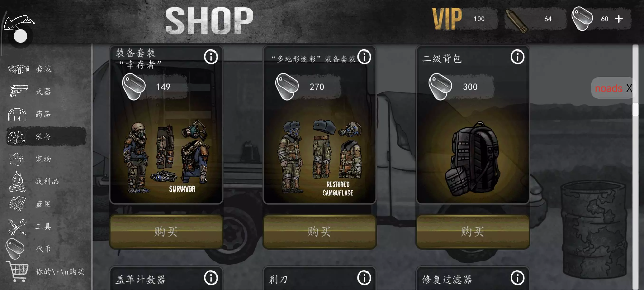Open info for 盖革计数器 item

pyautogui.click(x=211, y=278)
